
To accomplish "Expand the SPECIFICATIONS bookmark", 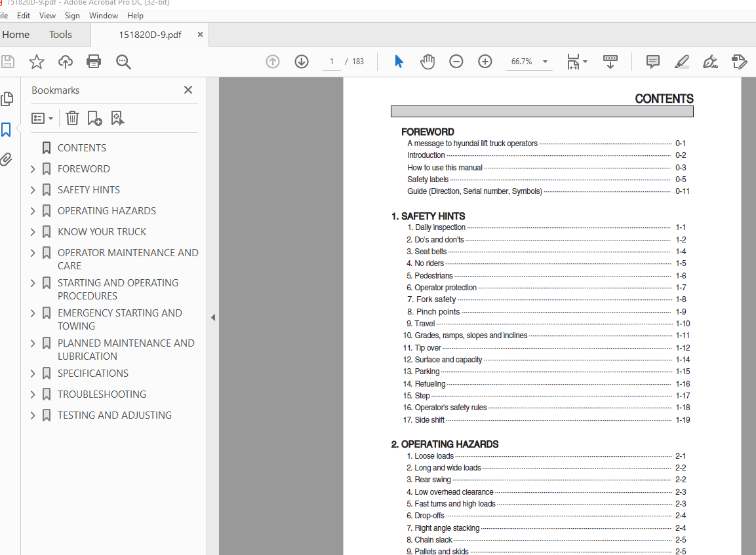I will click(x=33, y=374).
